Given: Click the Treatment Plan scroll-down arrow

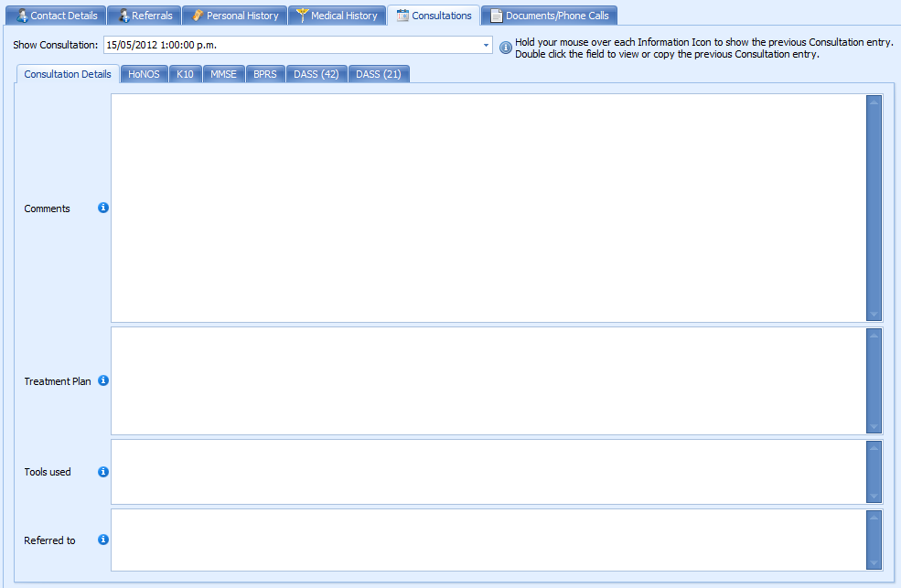Looking at the screenshot, I should click(x=874, y=427).
